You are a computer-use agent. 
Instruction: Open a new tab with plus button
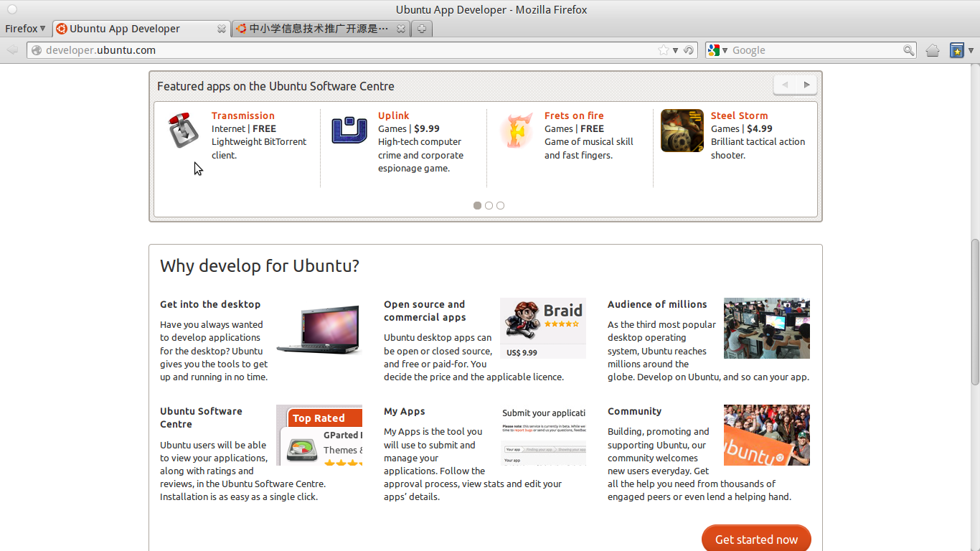point(422,29)
